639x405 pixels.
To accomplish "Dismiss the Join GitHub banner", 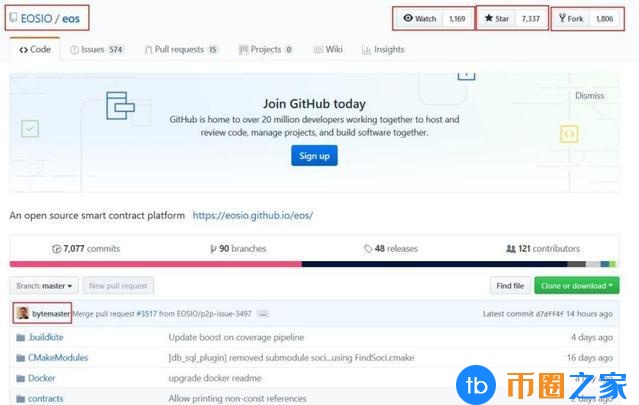I will (x=589, y=95).
